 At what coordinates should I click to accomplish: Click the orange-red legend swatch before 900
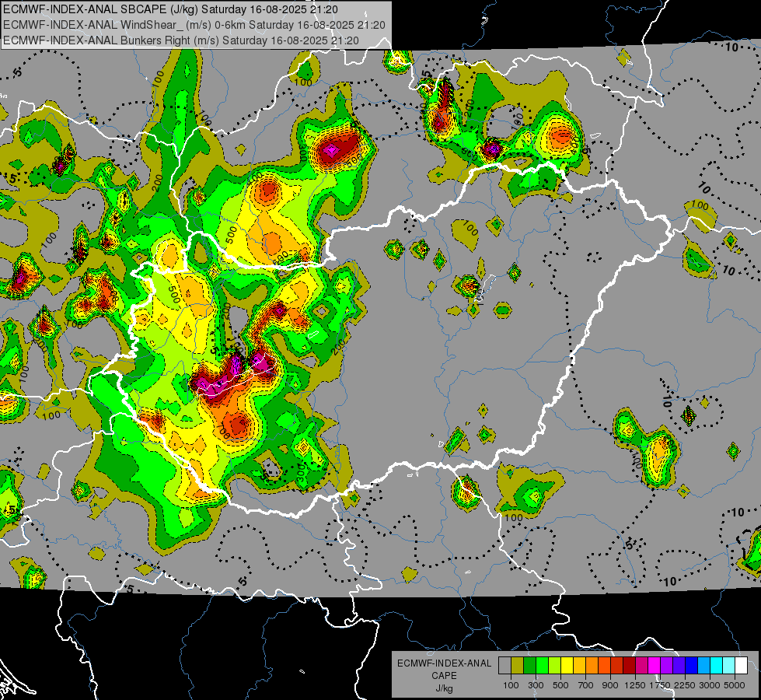tap(604, 666)
